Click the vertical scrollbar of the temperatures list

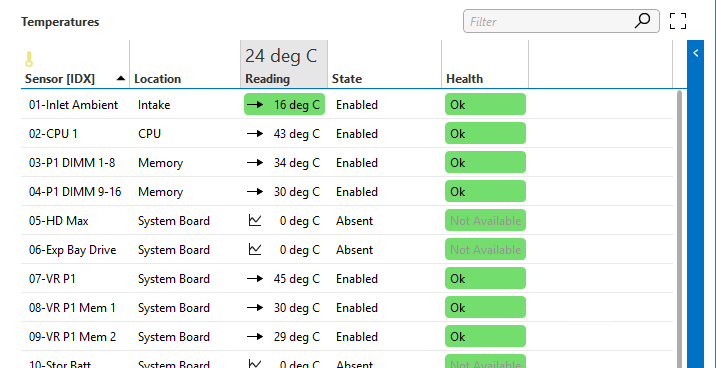(x=680, y=228)
